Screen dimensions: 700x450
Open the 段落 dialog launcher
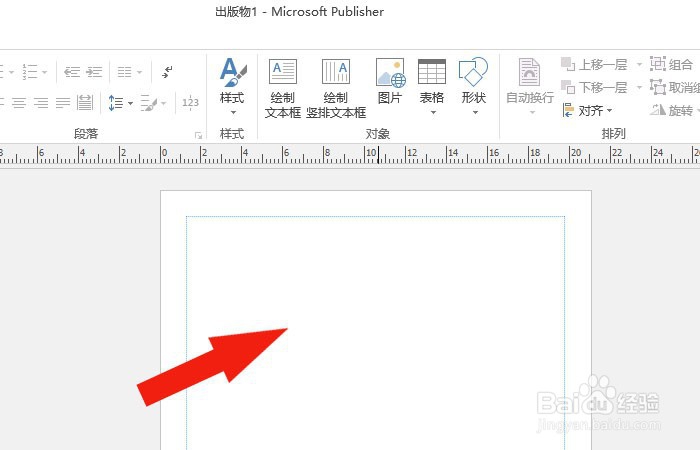point(198,135)
